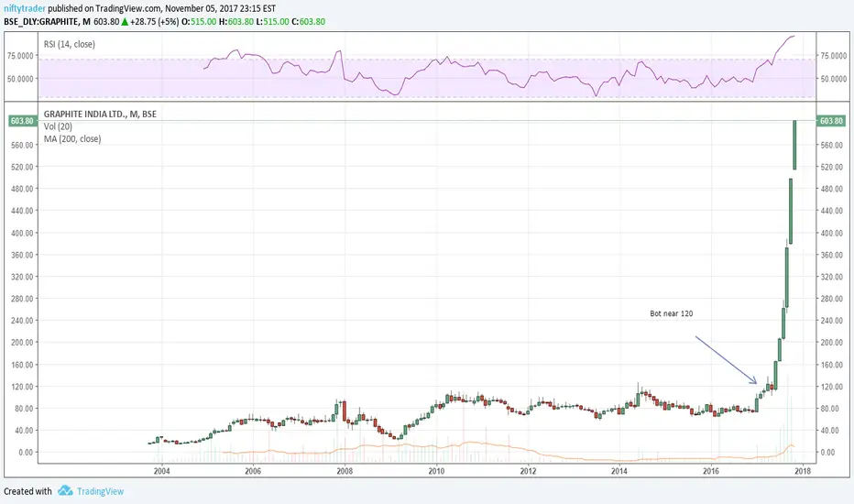This screenshot has height=504, width=854.
Task: Click the left 603.80 price tag
Action: point(22,121)
